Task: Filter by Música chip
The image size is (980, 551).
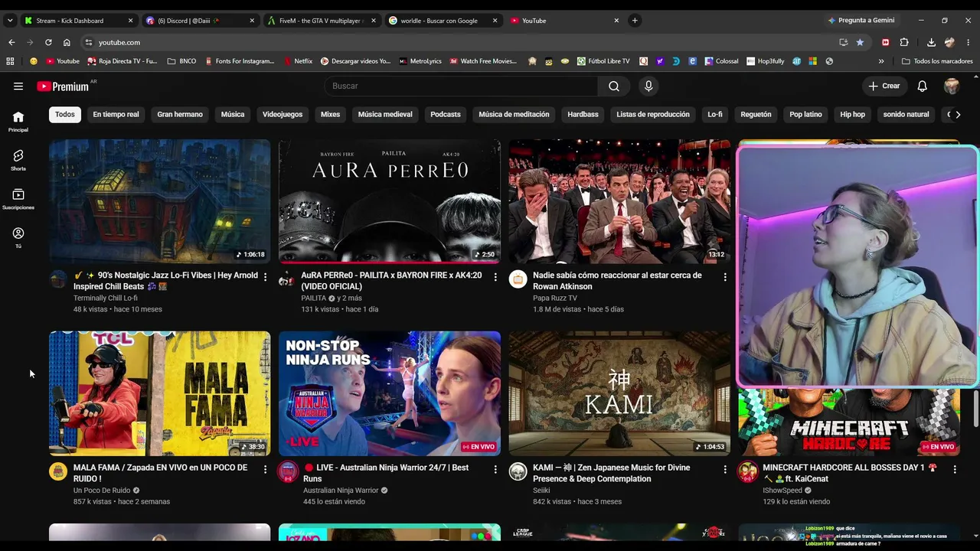Action: pyautogui.click(x=233, y=115)
